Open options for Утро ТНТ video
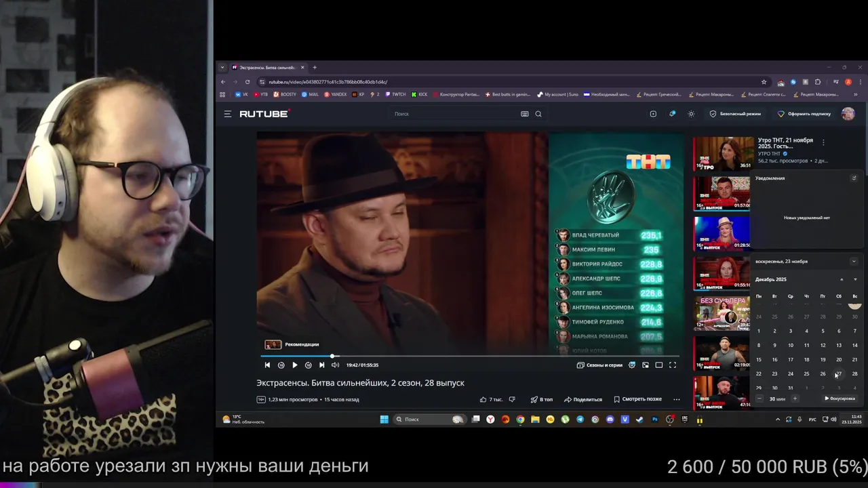The width and height of the screenshot is (868, 488). coord(823,142)
